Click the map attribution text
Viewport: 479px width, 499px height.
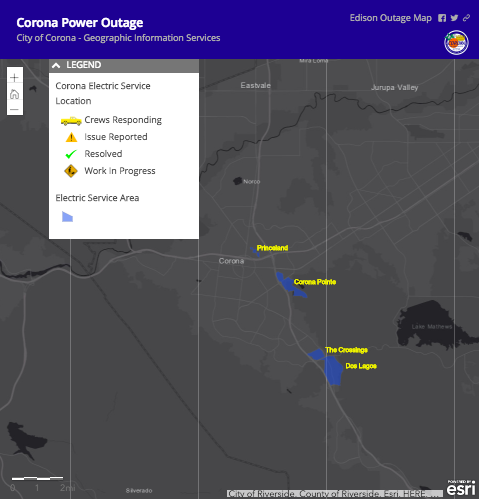(x=335, y=493)
